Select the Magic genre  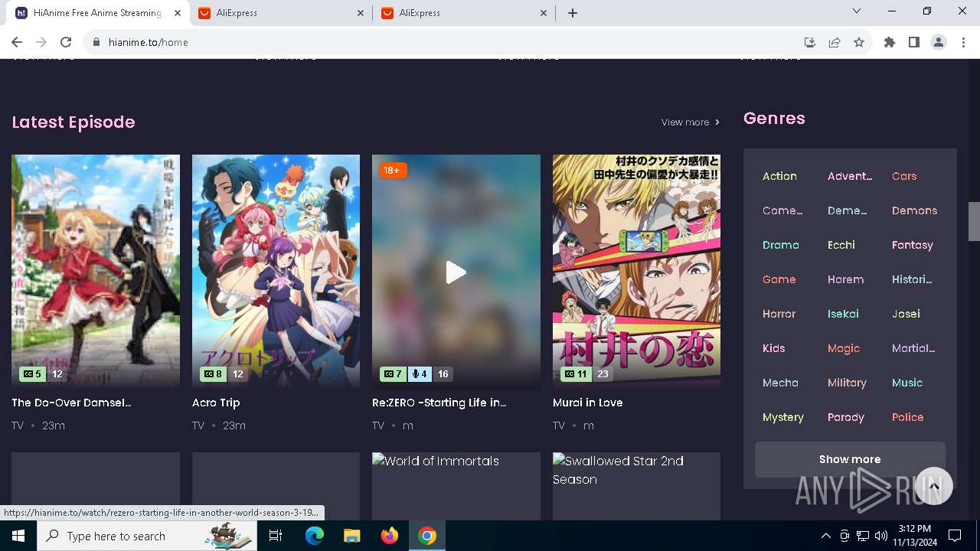click(844, 348)
